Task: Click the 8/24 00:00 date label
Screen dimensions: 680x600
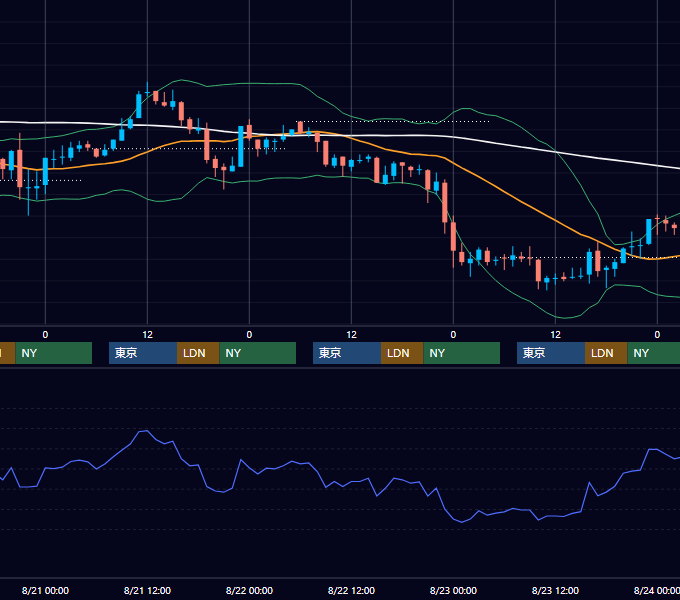Action: tap(657, 590)
